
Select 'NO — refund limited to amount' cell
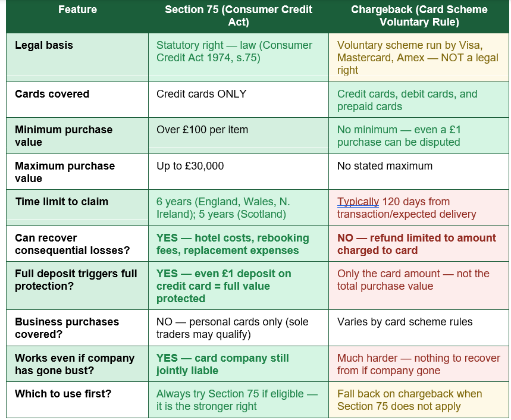pyautogui.click(x=419, y=244)
